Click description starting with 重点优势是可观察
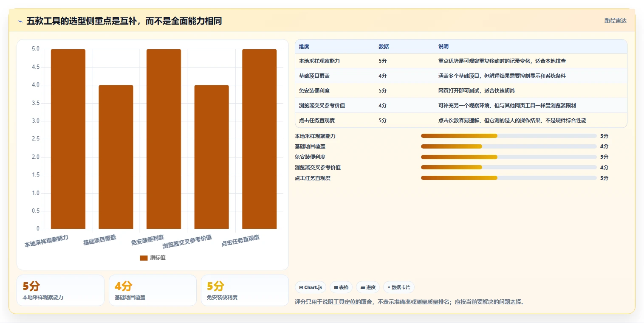Screen dimensions: 644x323 pyautogui.click(x=502, y=61)
